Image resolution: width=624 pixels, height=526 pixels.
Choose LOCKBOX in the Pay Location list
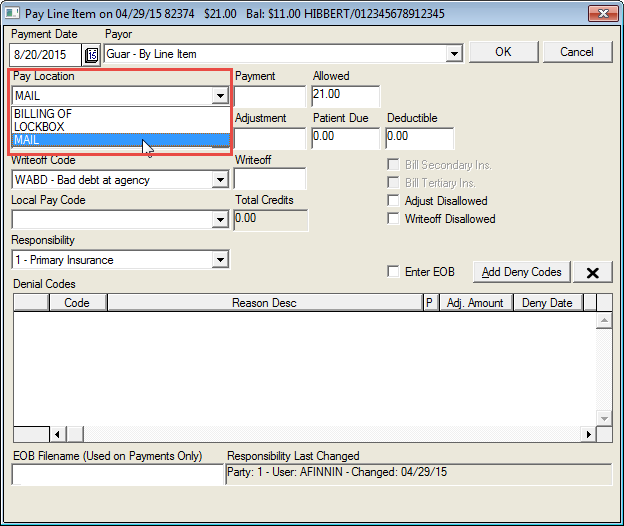point(40,127)
